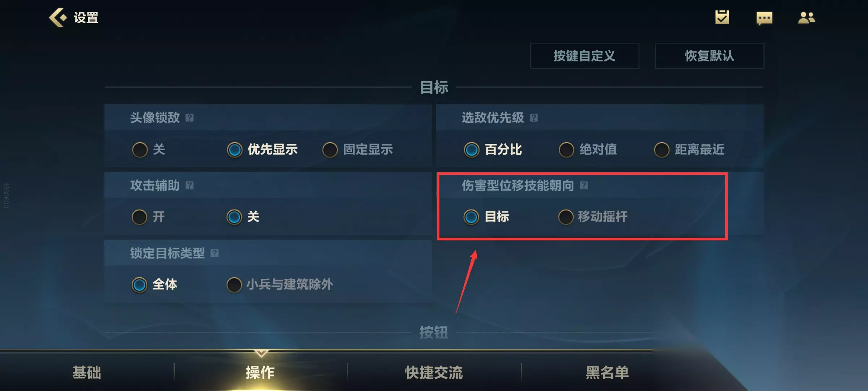Go back using the settings arrow icon
The height and width of the screenshot is (391, 868).
point(58,17)
